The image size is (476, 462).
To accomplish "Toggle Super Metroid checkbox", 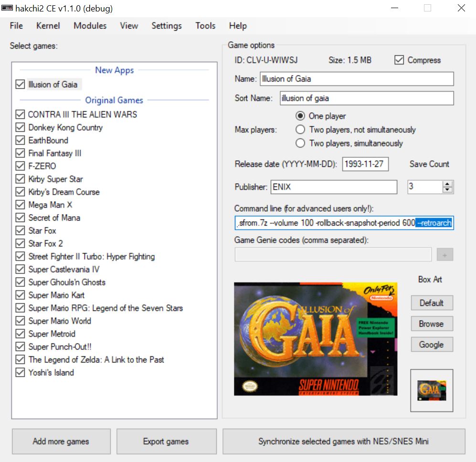I will (20, 334).
